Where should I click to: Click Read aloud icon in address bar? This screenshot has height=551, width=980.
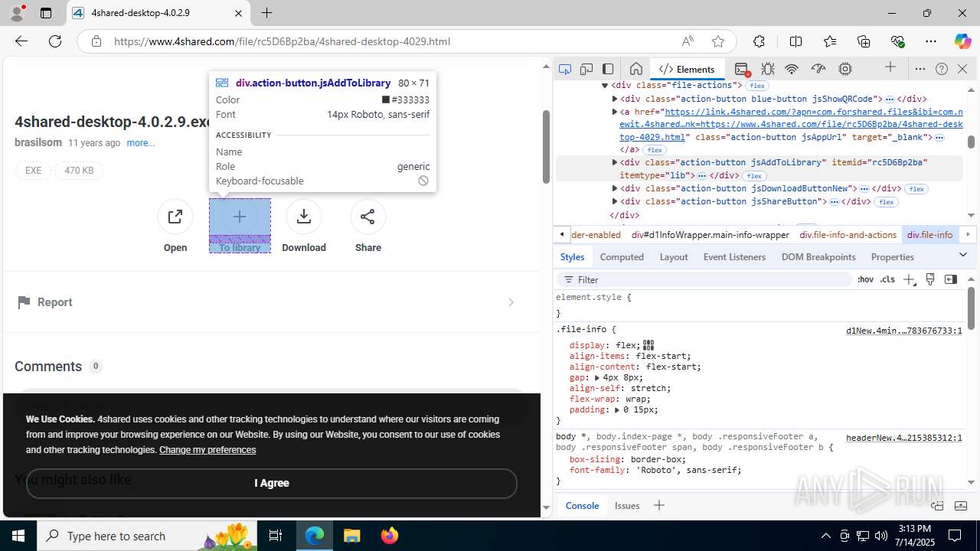click(x=688, y=41)
